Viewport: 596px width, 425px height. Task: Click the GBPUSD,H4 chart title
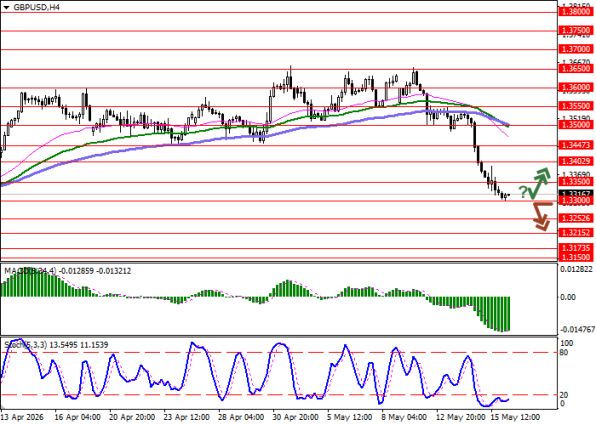[36, 7]
